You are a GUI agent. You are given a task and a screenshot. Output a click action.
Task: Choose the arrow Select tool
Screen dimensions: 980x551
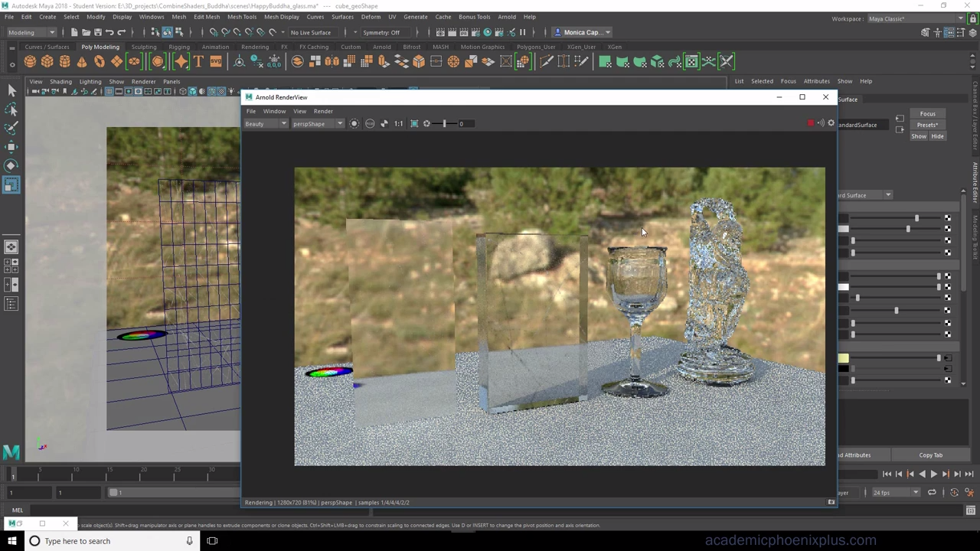click(11, 90)
